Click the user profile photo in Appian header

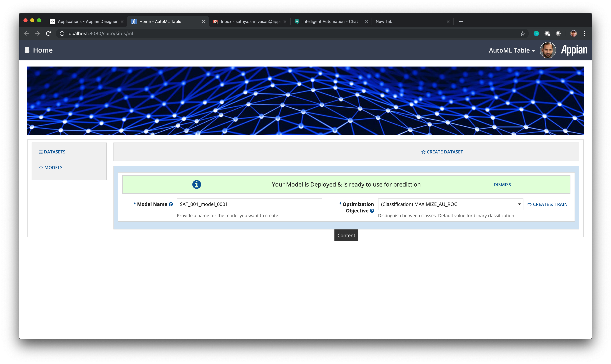click(548, 50)
